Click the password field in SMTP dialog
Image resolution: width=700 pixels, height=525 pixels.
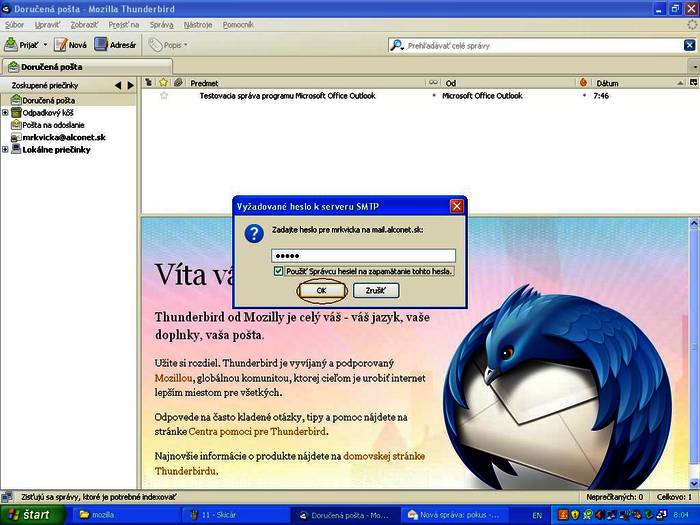[363, 256]
